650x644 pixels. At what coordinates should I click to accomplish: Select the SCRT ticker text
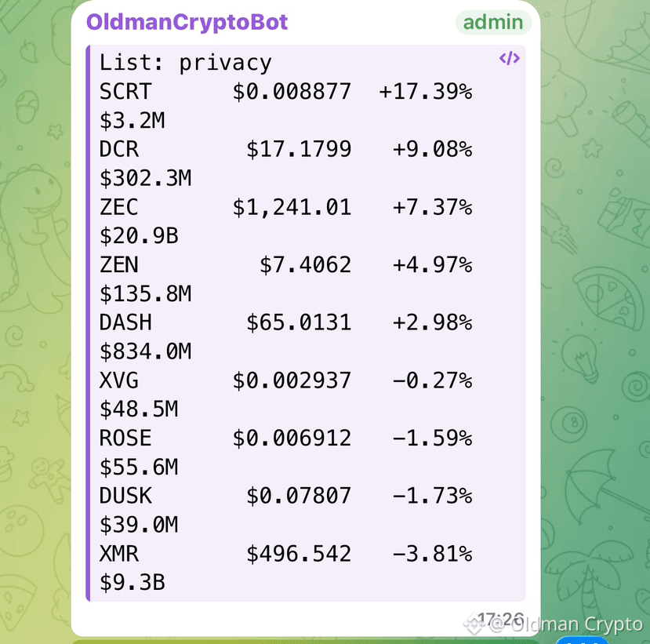pos(125,91)
